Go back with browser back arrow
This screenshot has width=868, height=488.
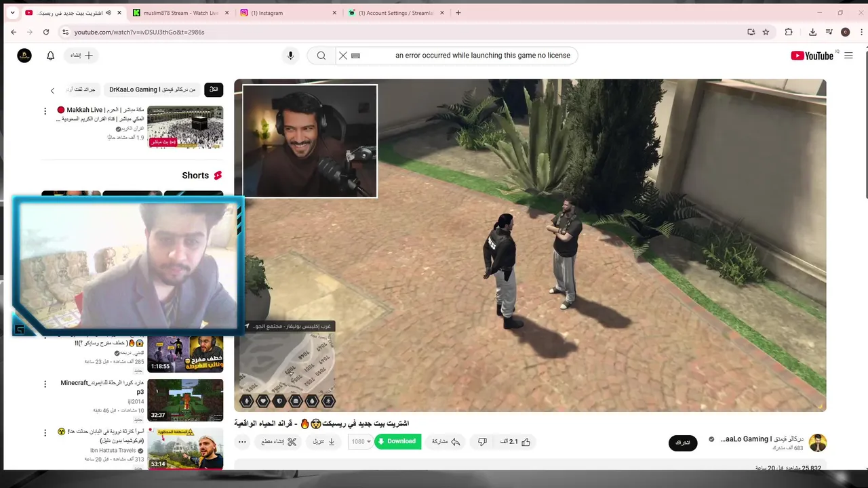click(14, 32)
